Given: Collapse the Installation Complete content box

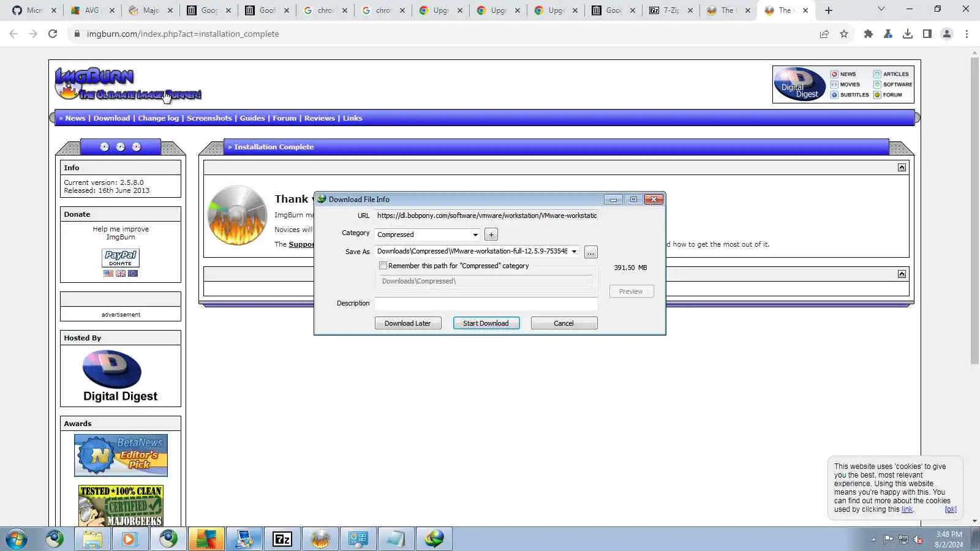Looking at the screenshot, I should (x=902, y=167).
